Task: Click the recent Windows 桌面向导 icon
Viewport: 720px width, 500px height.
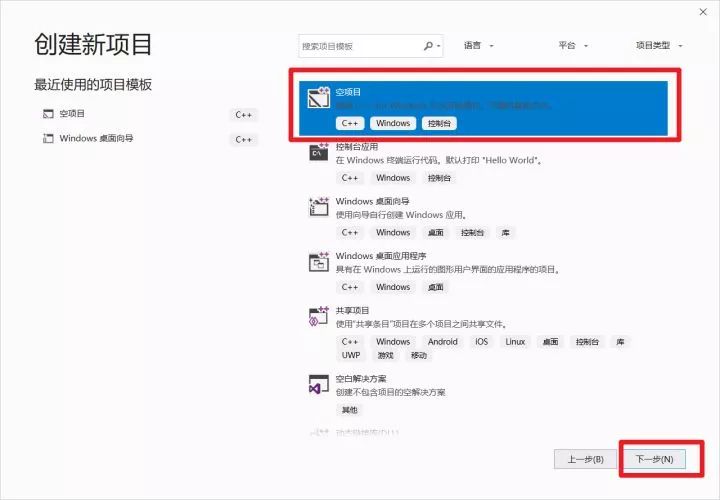Action: pyautogui.click(x=48, y=138)
